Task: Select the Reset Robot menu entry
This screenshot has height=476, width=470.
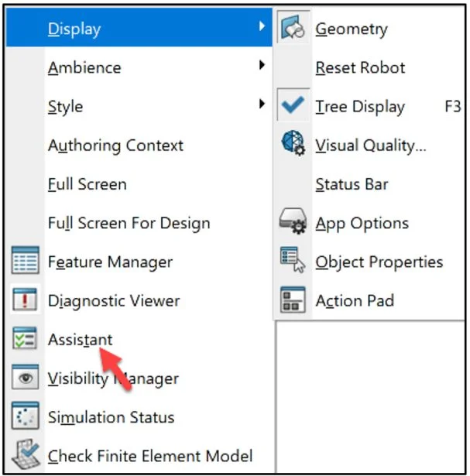Action: 360,67
